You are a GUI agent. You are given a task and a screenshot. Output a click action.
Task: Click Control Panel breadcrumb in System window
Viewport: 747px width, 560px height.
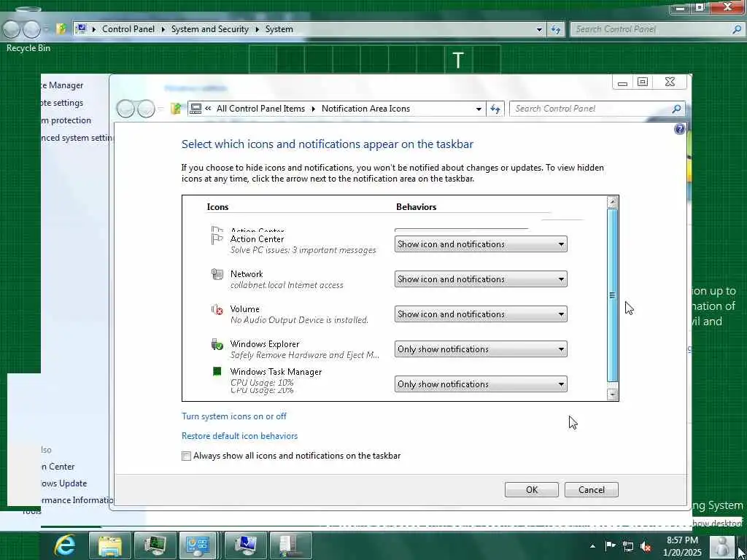coord(128,29)
